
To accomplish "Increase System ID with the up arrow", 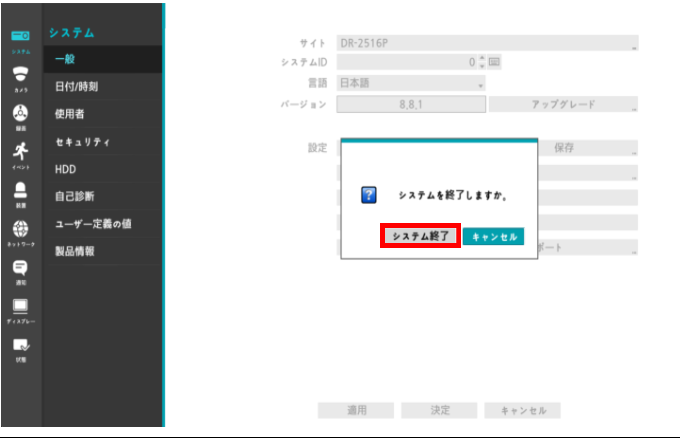I will [481, 58].
